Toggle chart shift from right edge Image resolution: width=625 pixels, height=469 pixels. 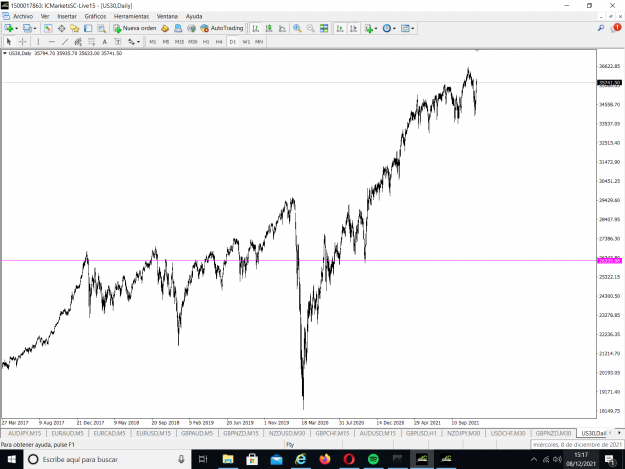pos(353,28)
